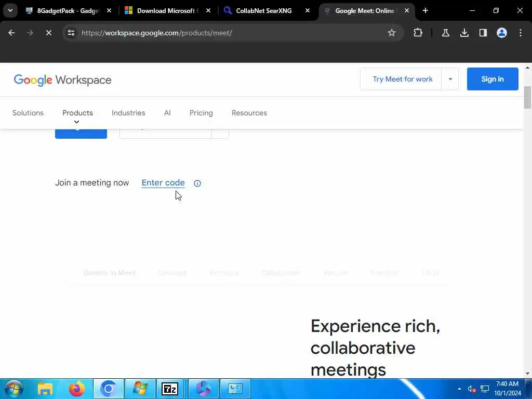Open the Chrome three-dot menu
This screenshot has height=399, width=532.
(x=521, y=33)
